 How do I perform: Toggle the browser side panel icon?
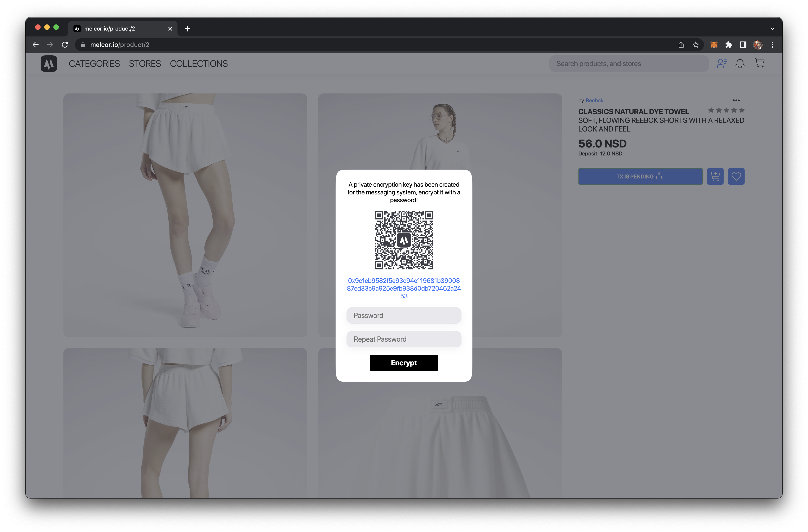743,45
